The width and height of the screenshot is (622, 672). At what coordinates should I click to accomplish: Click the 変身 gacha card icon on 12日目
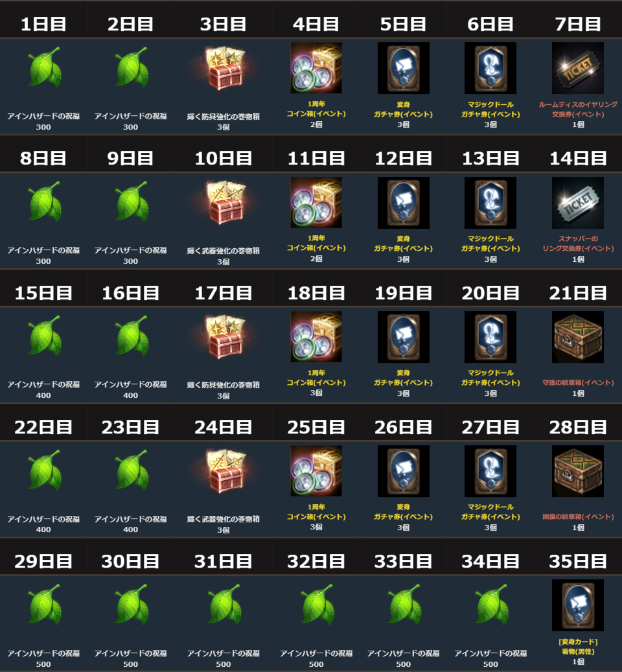point(403,202)
